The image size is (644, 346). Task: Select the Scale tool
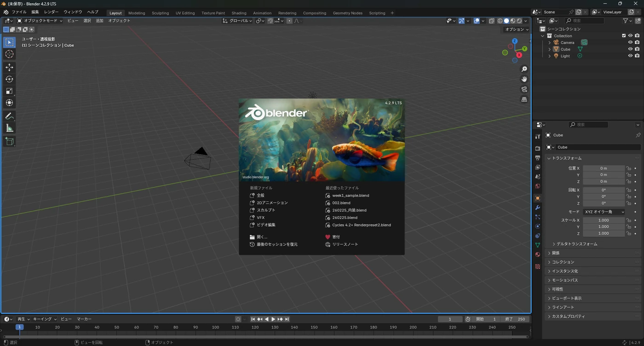pyautogui.click(x=9, y=91)
